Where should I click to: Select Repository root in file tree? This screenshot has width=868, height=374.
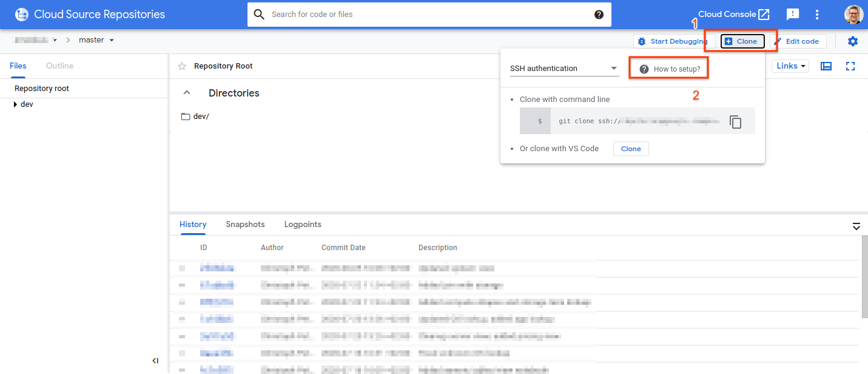tap(42, 89)
